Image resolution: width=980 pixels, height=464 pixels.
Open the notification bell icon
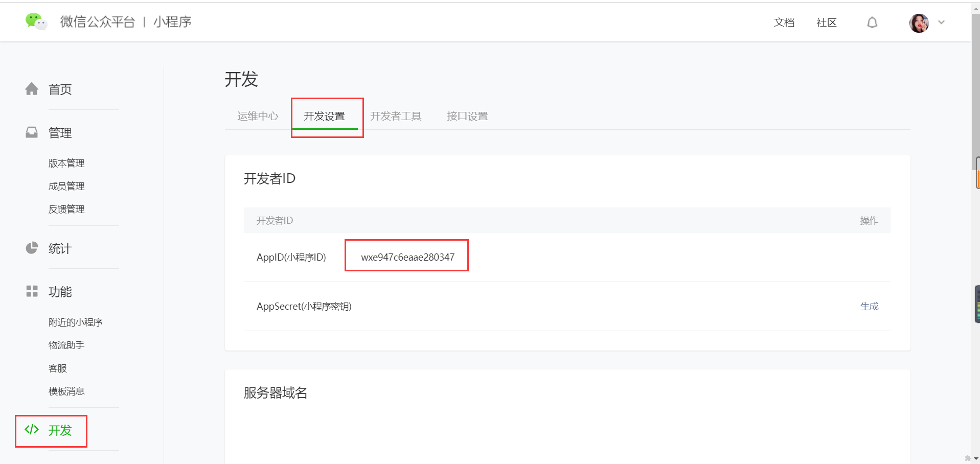point(872,22)
